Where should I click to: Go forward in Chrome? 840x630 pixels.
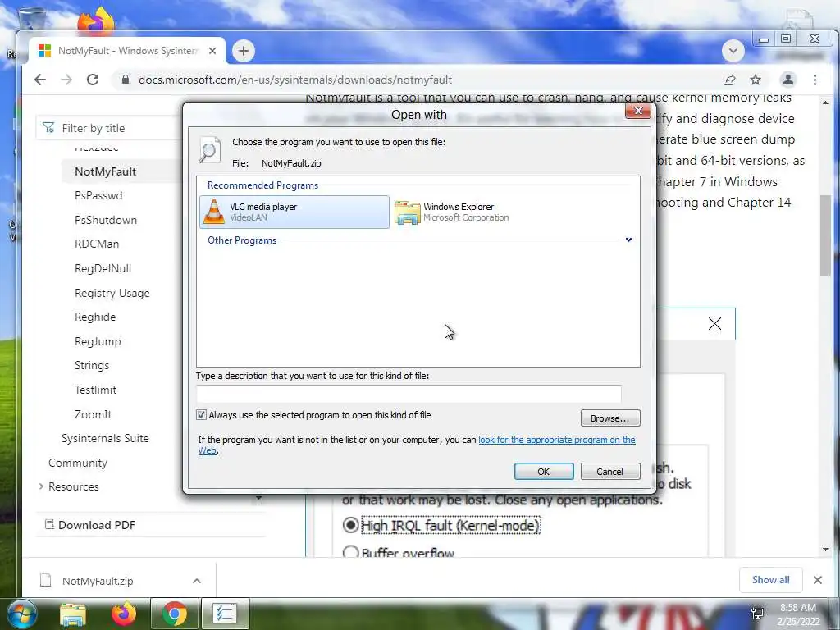tap(66, 80)
